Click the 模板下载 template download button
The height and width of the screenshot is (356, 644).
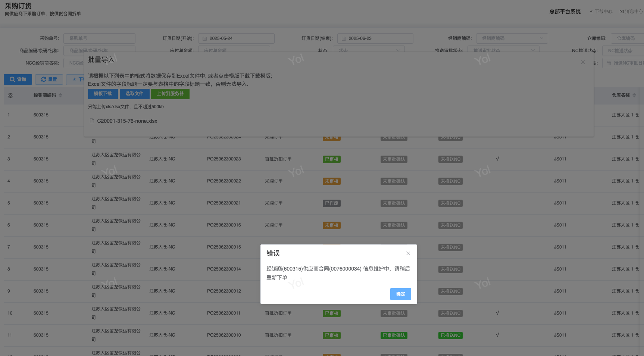pyautogui.click(x=103, y=94)
